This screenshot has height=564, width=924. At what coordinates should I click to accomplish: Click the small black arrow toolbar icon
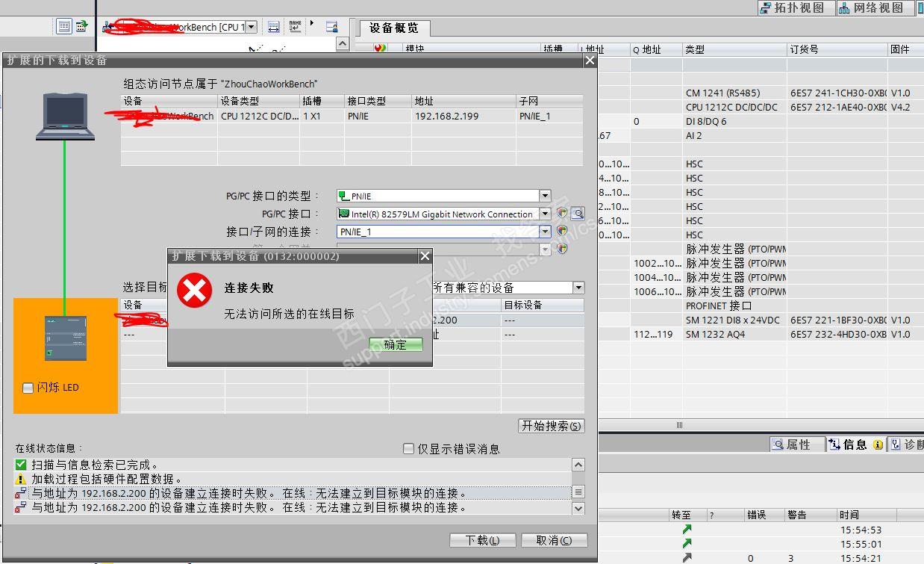point(312,23)
